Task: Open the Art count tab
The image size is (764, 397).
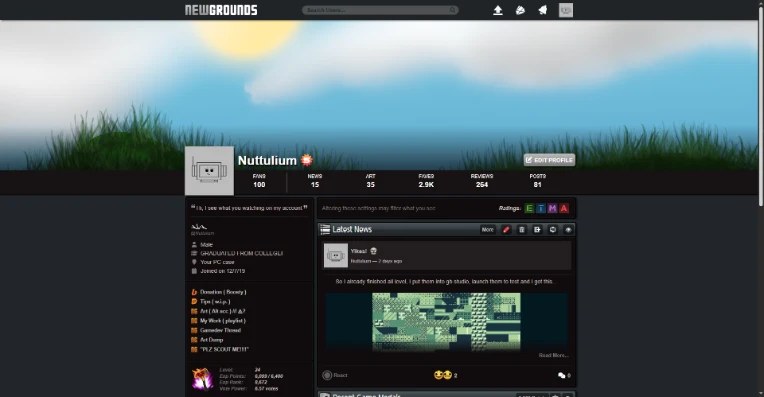Action: [370, 181]
